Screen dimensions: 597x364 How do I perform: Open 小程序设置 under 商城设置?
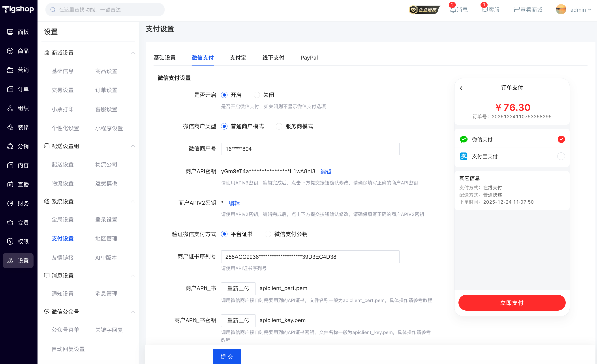(x=109, y=128)
